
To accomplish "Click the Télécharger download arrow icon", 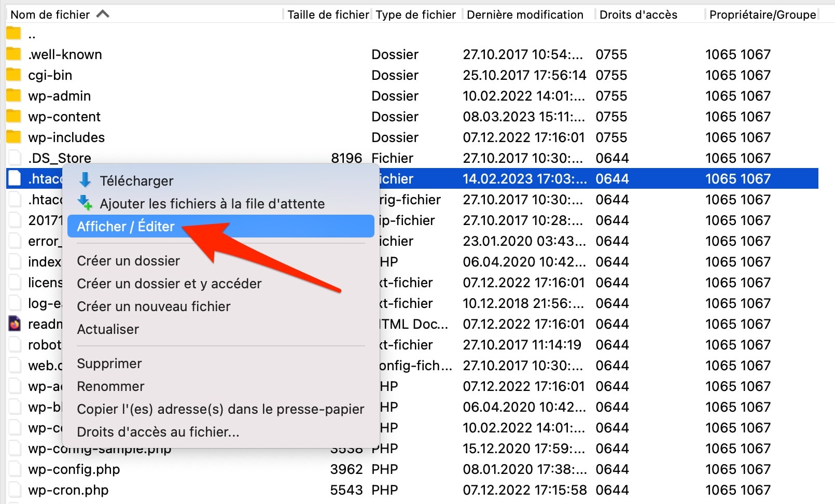I will [x=85, y=180].
